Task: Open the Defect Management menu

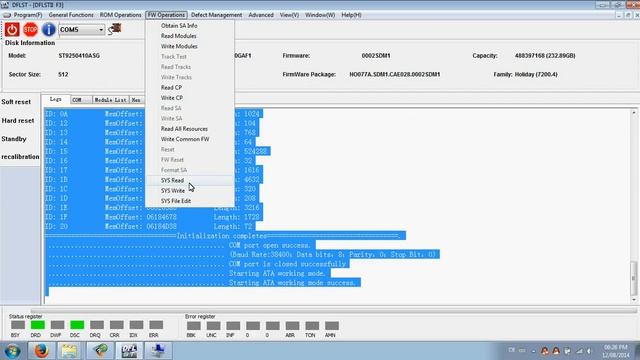Action: (x=216, y=15)
